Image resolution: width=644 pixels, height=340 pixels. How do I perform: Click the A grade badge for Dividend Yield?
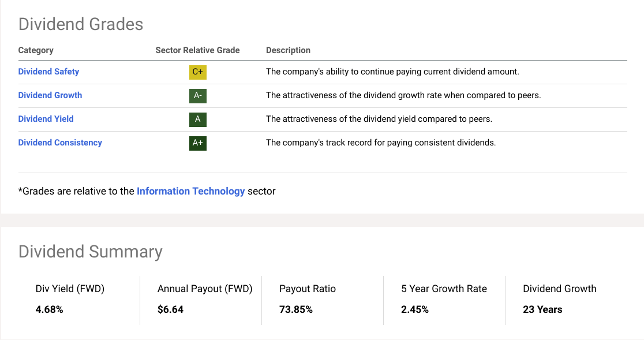[197, 119]
